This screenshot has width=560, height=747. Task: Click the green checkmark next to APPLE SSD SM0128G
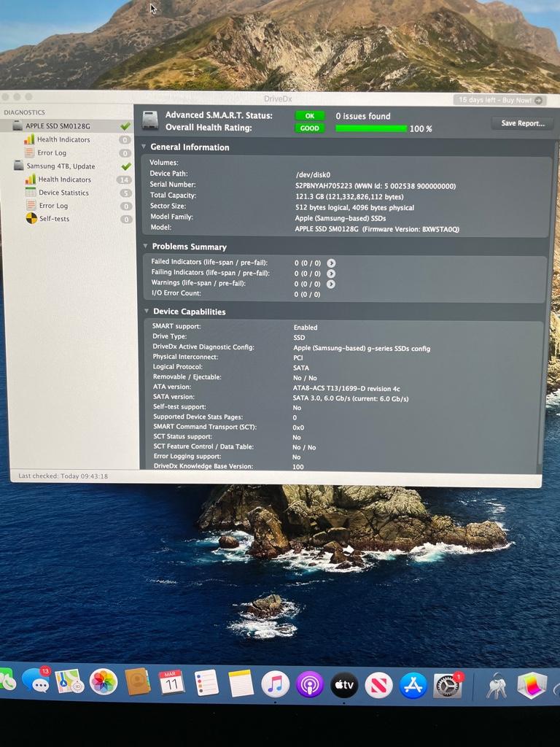125,126
